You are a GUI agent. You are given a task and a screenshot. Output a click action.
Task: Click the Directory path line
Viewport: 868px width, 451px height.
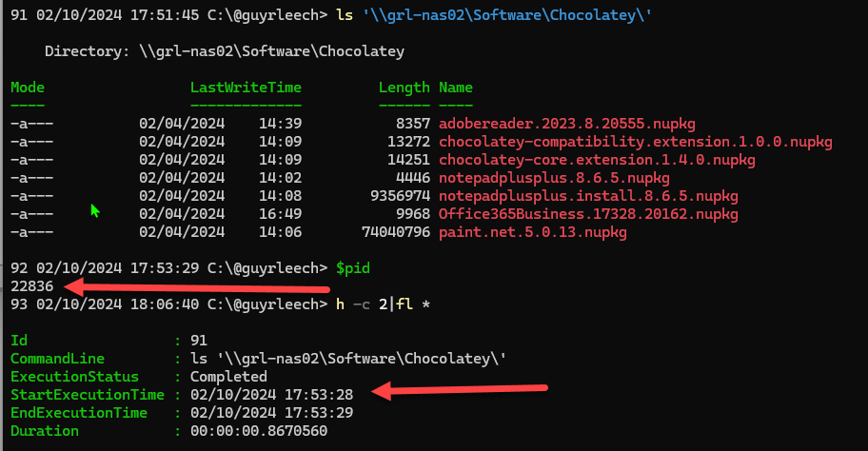coord(225,51)
